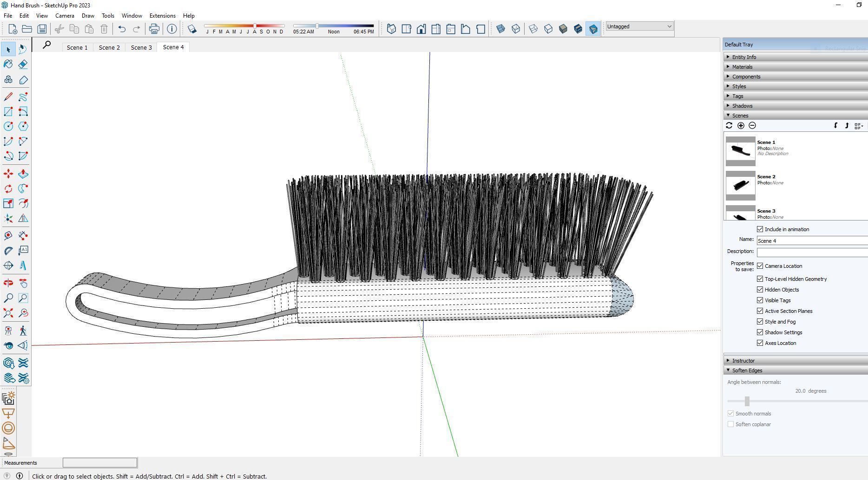Select the Scale tool
This screenshot has height=480, width=868.
tap(8, 203)
